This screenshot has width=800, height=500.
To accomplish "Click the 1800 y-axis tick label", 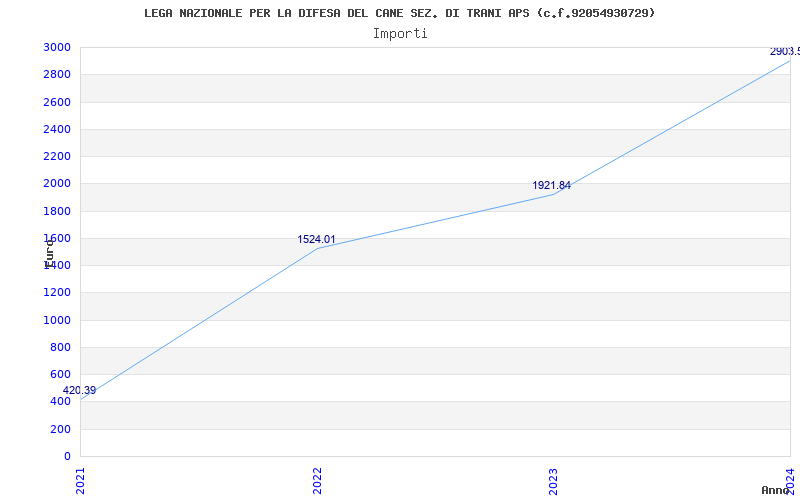I will [57, 211].
